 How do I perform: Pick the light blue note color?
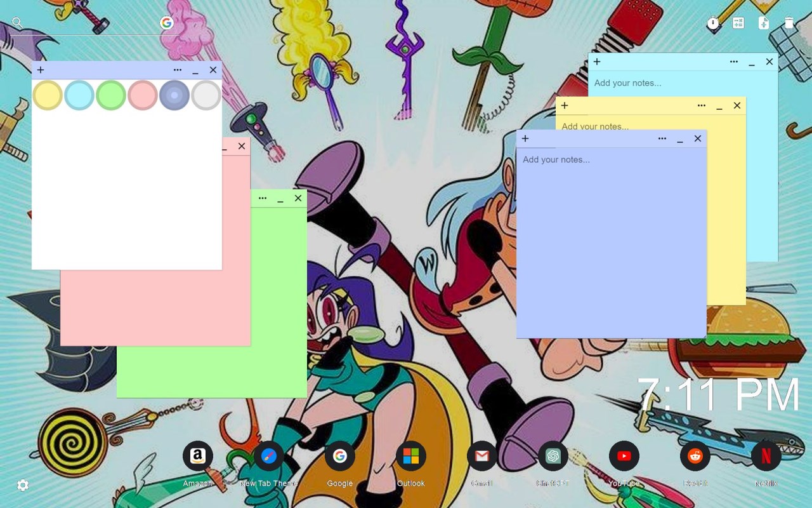[x=79, y=95]
